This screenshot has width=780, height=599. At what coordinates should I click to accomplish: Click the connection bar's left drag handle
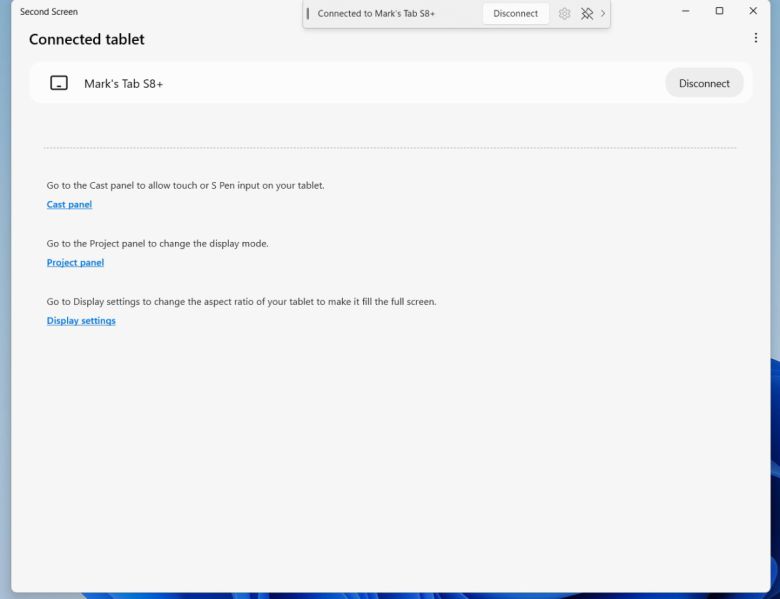[308, 14]
